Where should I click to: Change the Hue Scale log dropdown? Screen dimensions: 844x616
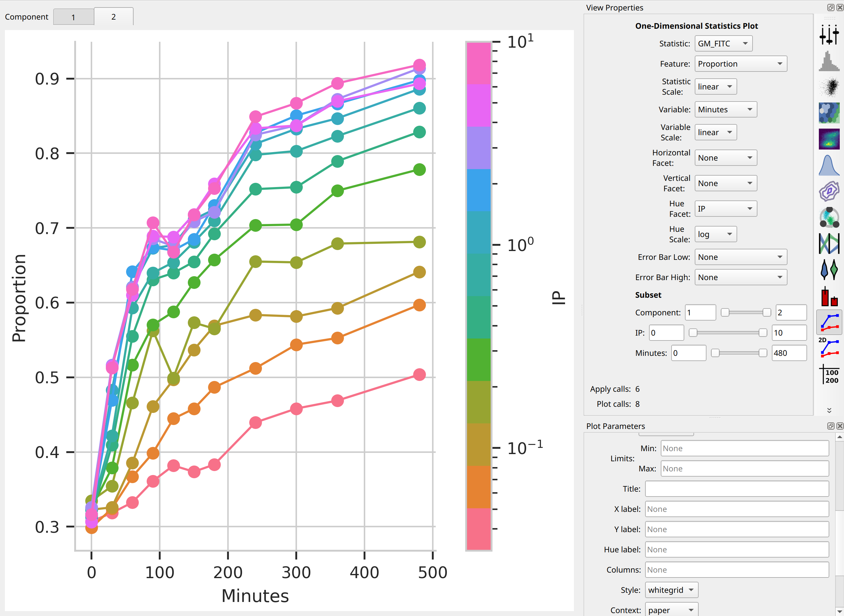[716, 234]
